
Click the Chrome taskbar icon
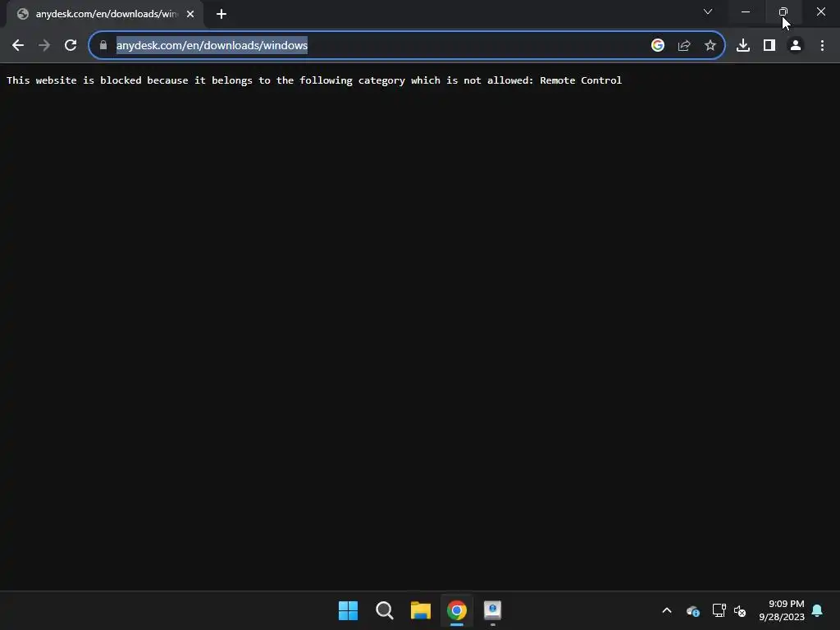[x=457, y=610]
